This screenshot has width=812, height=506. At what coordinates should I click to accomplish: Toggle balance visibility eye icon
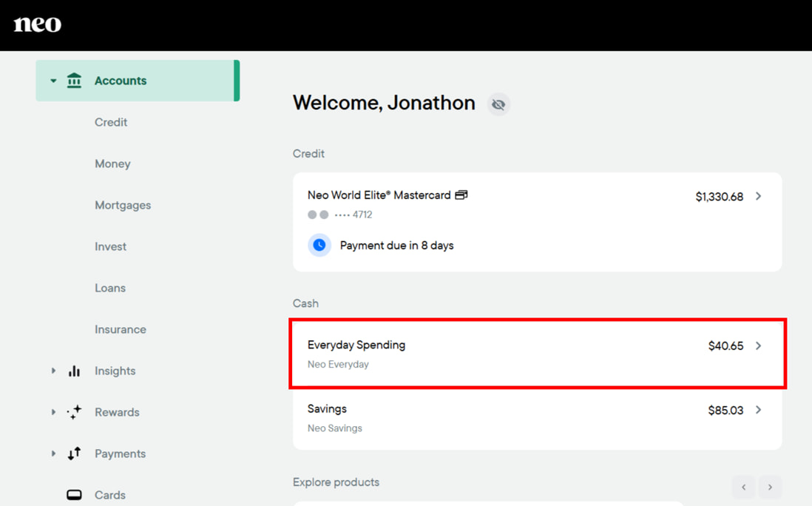[x=498, y=104]
